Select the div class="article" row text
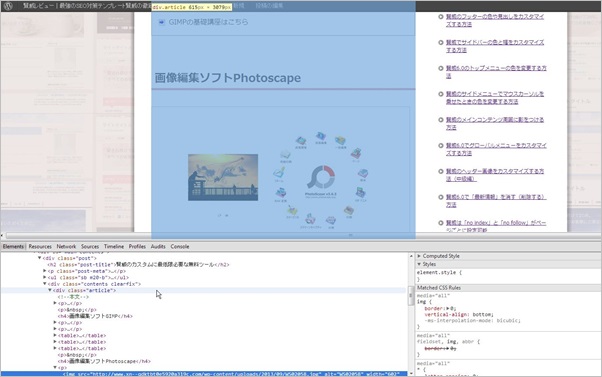This screenshot has height=377, width=602. coord(84,290)
